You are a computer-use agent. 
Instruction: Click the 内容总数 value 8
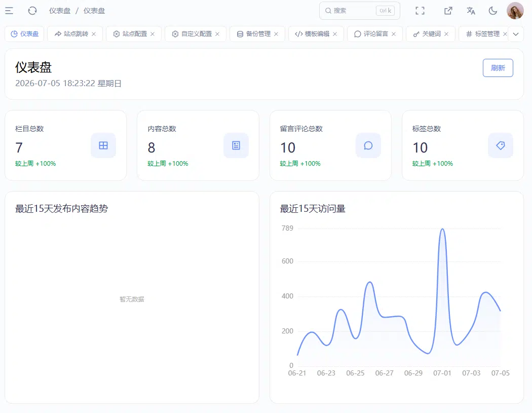151,147
